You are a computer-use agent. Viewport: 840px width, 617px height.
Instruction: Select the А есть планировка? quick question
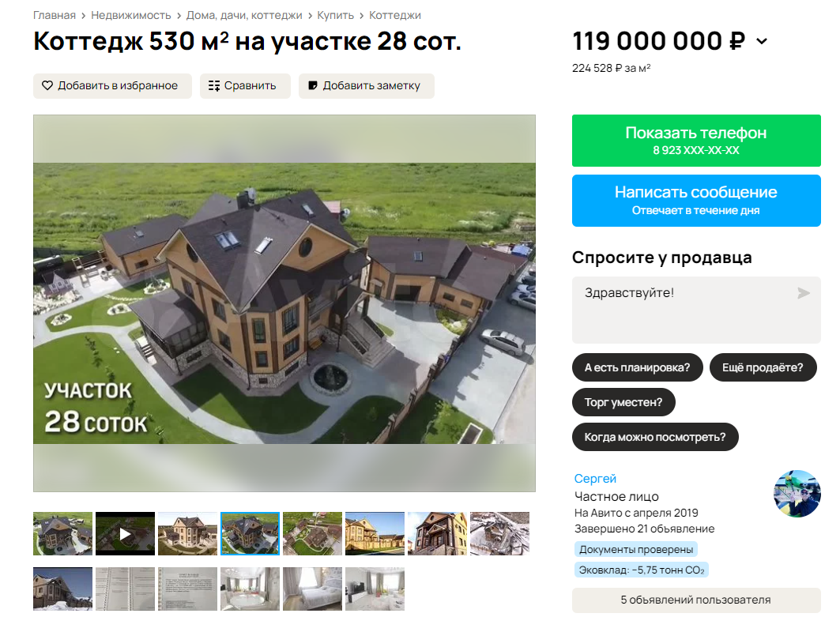(x=637, y=367)
